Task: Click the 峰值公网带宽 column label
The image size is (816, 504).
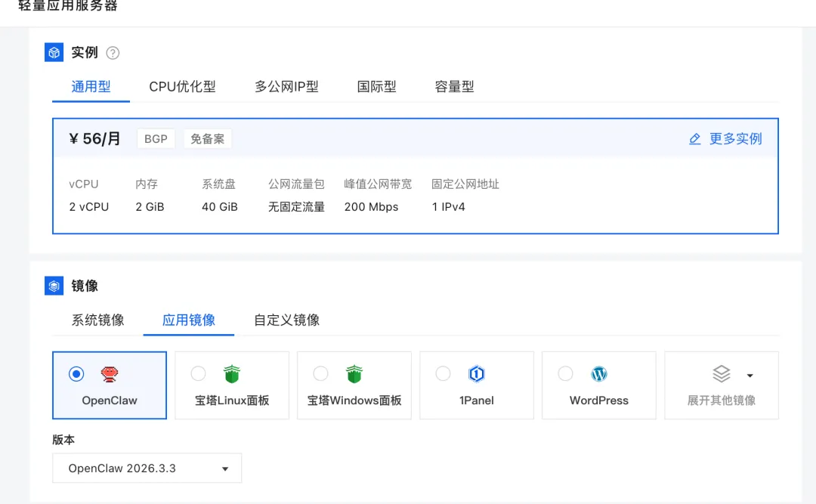Action: pyautogui.click(x=378, y=184)
